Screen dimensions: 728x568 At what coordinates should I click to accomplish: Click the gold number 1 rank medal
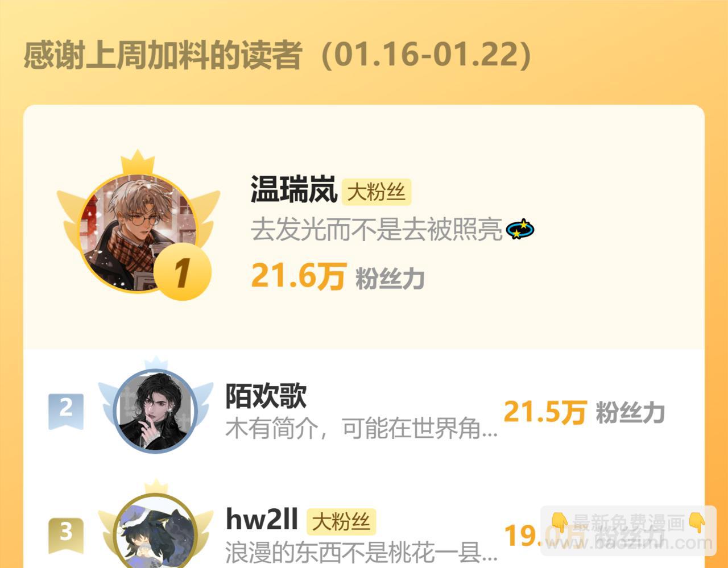coord(182,272)
